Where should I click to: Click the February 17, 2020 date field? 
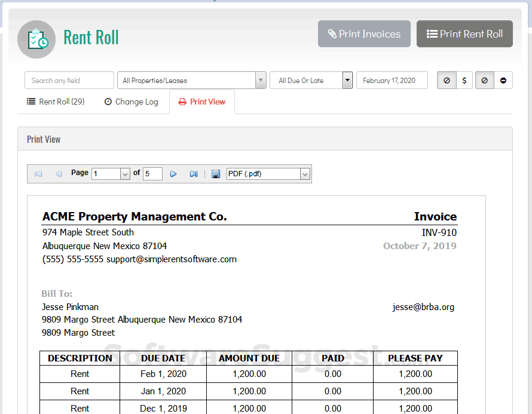392,79
